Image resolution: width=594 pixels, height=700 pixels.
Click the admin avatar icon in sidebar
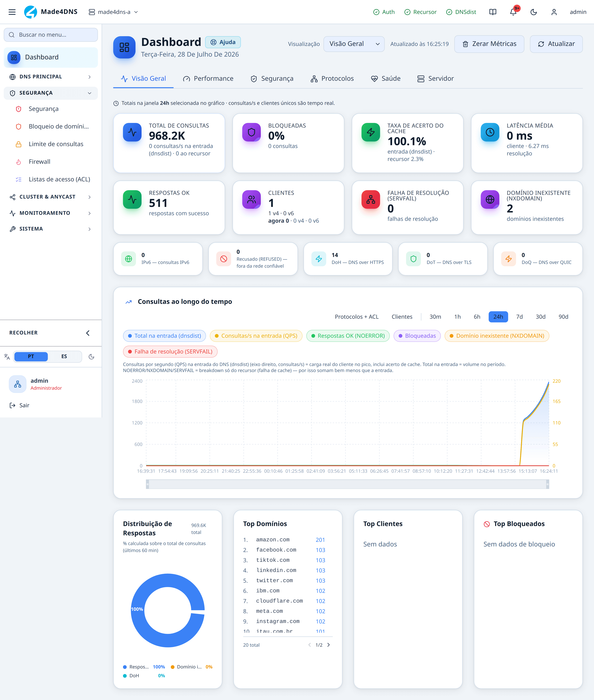(x=17, y=384)
